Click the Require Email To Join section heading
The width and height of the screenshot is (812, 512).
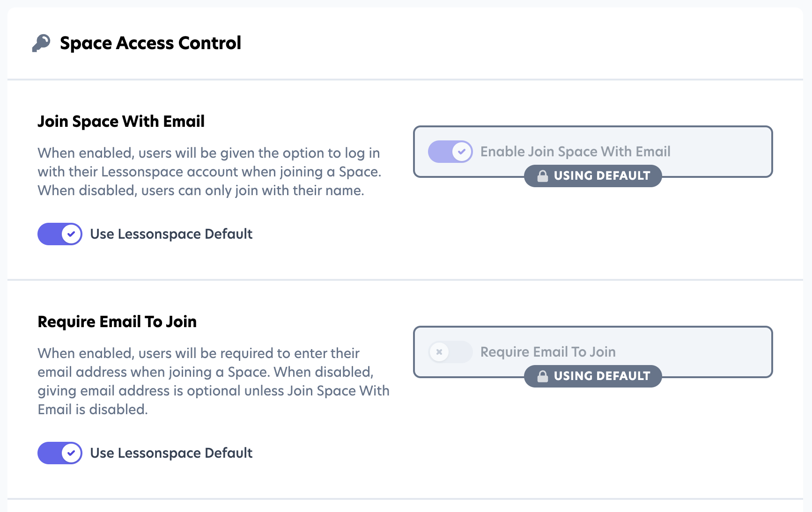117,322
